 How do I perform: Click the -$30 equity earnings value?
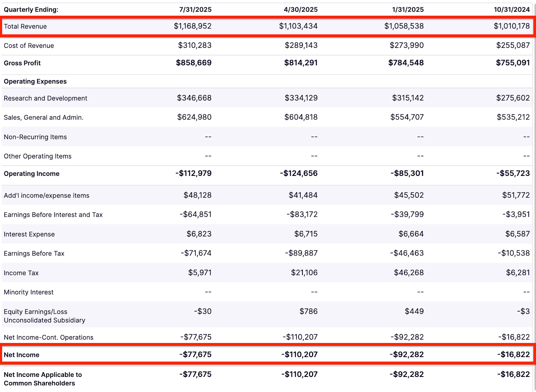click(x=203, y=312)
